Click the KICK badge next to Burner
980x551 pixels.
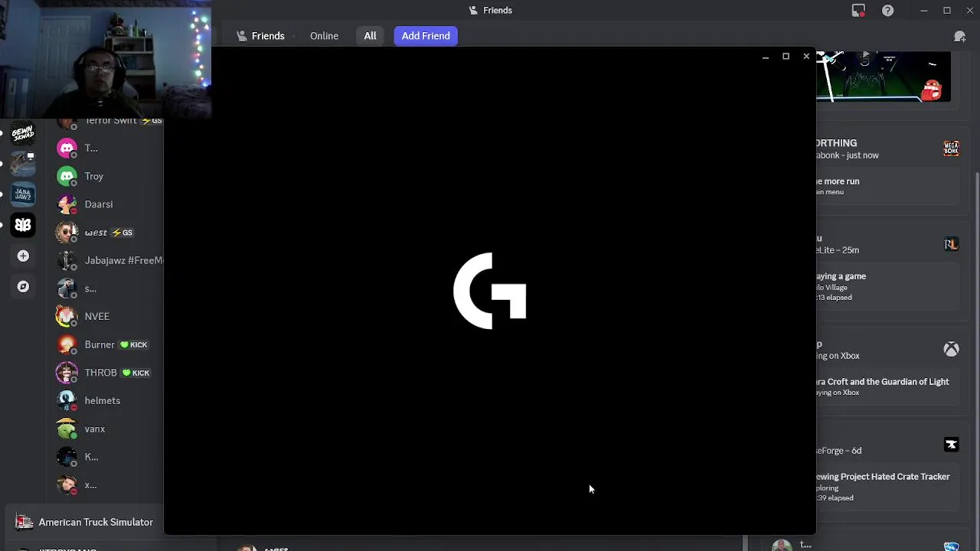(133, 344)
